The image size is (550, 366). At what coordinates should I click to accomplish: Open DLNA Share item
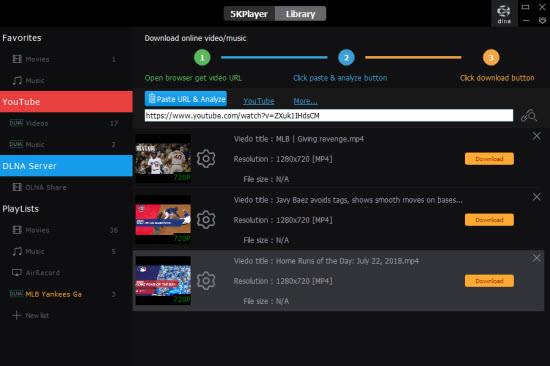coord(66,187)
